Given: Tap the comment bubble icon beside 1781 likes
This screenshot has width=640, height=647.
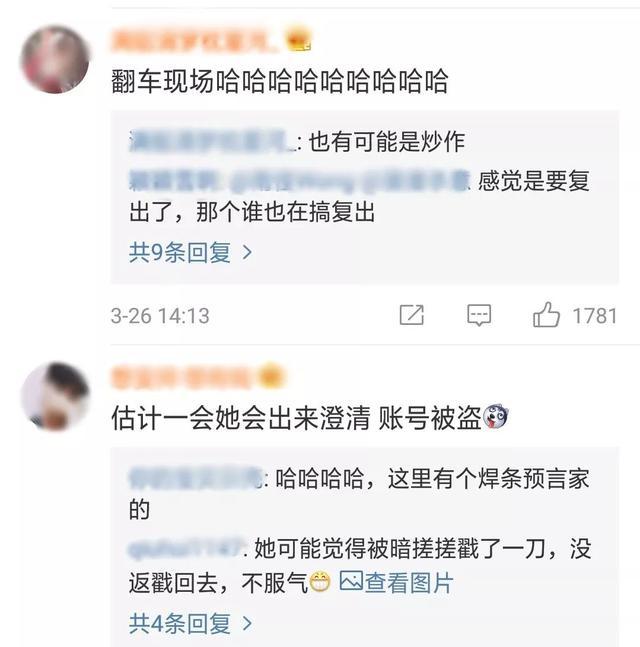Looking at the screenshot, I should [479, 315].
